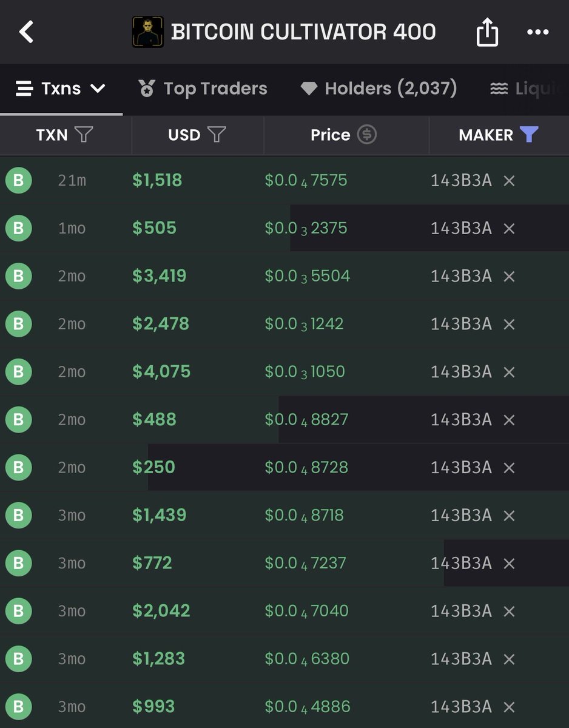Select the $505 USD amount

tap(154, 229)
